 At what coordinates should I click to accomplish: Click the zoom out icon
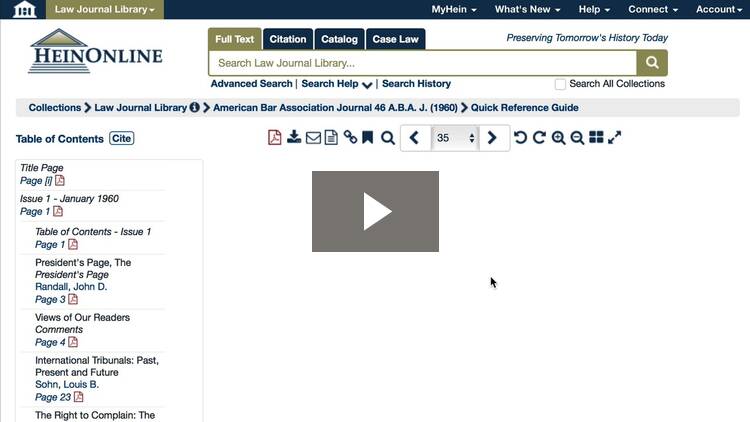tap(577, 138)
